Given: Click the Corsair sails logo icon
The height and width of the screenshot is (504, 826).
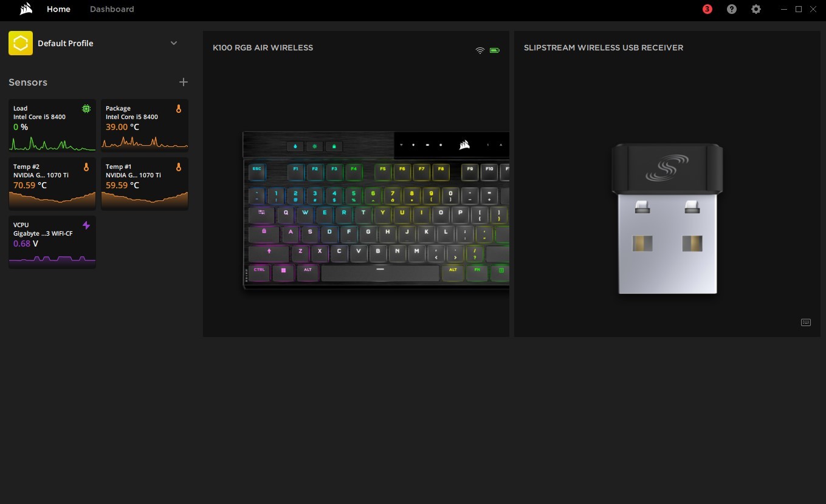Looking at the screenshot, I should tap(26, 9).
